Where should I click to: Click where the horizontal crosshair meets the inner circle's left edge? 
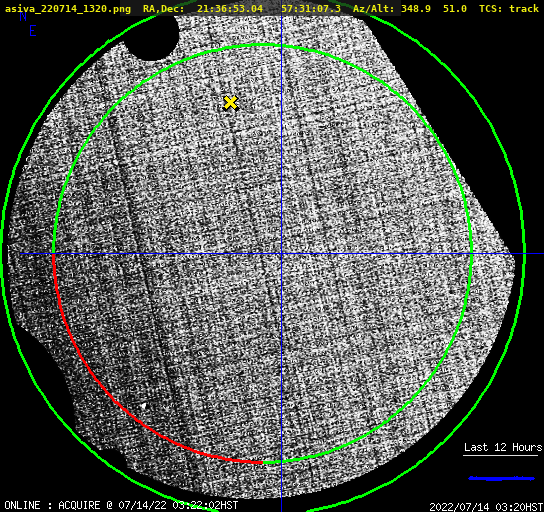coord(54,254)
